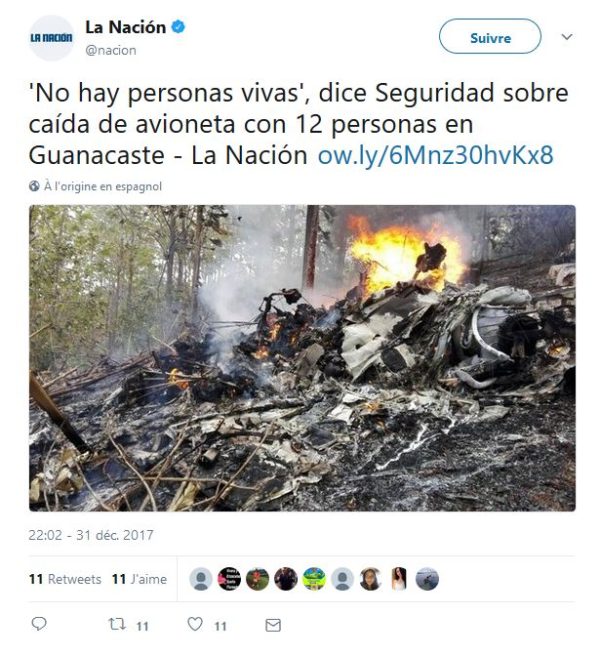Viewport: 600px width, 656px height.
Task: Click the 22:02 - 31 déc. 2017 timestamp
Action: pyautogui.click(x=91, y=535)
